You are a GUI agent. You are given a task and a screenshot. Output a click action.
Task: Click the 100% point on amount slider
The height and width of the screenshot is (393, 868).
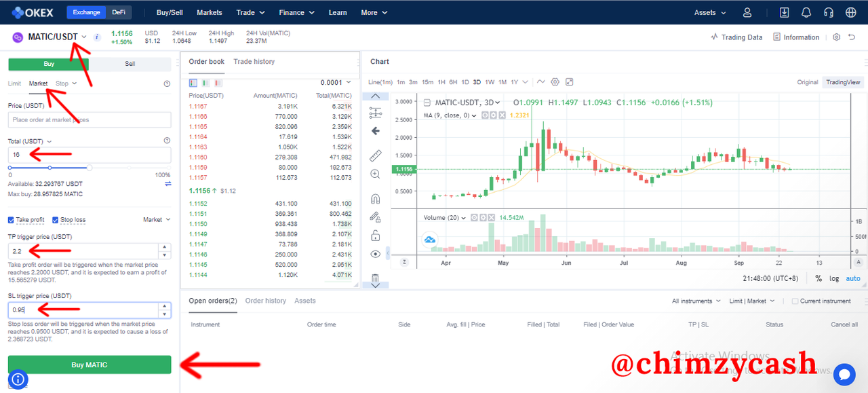pos(170,167)
